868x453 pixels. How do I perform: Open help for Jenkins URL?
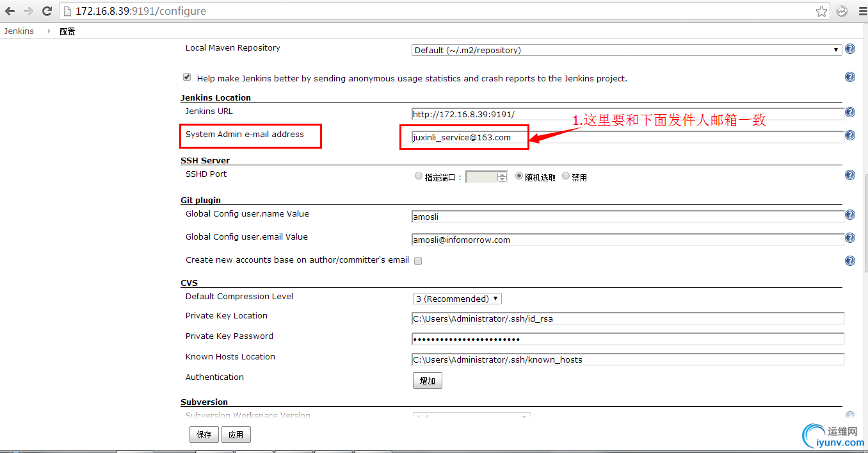click(x=850, y=112)
